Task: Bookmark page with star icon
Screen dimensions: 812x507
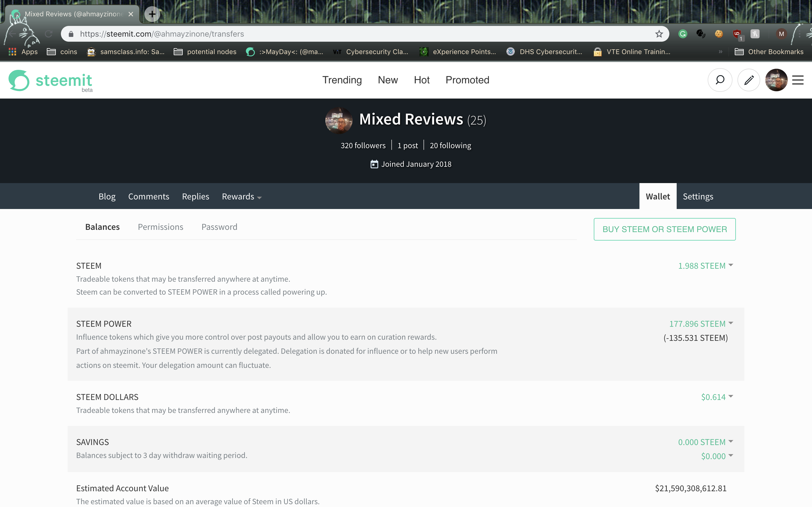Action: click(659, 34)
